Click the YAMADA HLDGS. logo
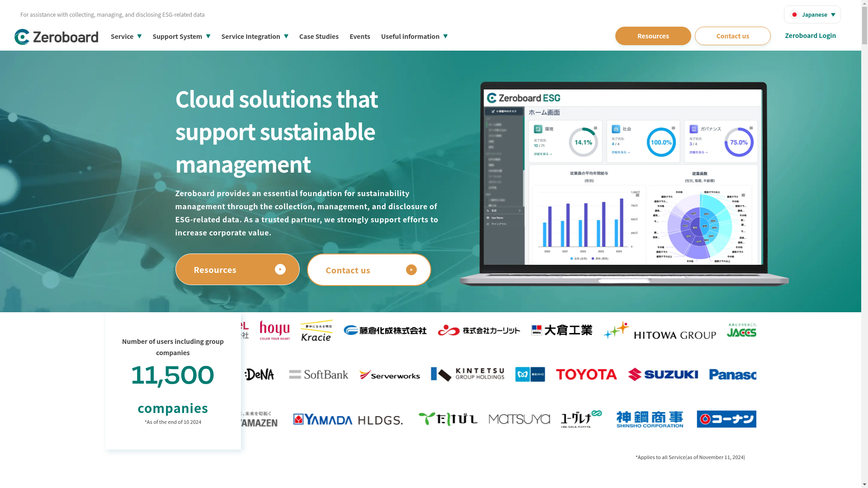The width and height of the screenshot is (868, 488). click(x=348, y=420)
